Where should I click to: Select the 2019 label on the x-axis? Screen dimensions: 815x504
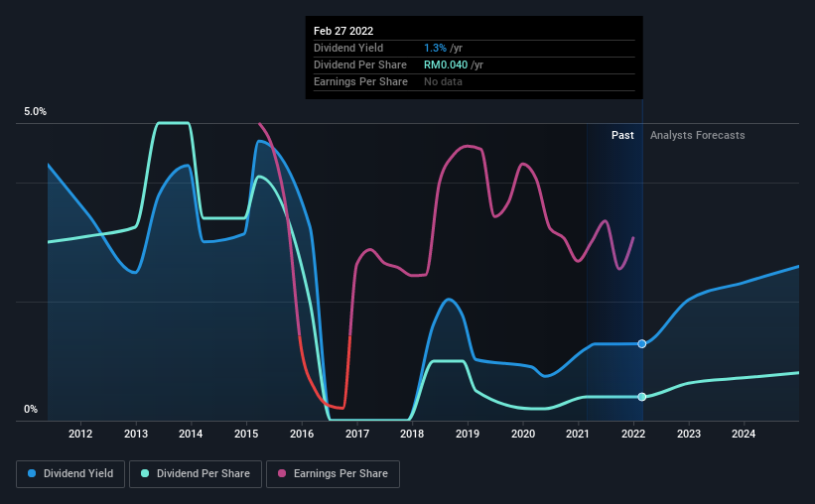pyautogui.click(x=468, y=434)
